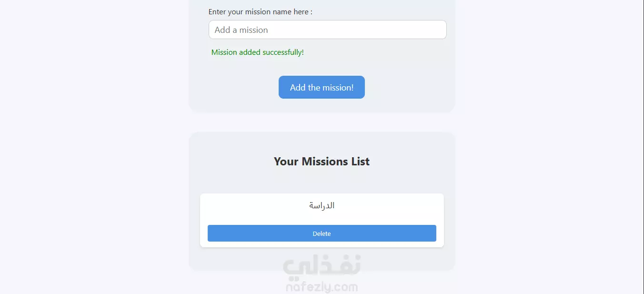Click the word "Add" on the blue submit button
Screen dimensions: 644x294
click(298, 87)
